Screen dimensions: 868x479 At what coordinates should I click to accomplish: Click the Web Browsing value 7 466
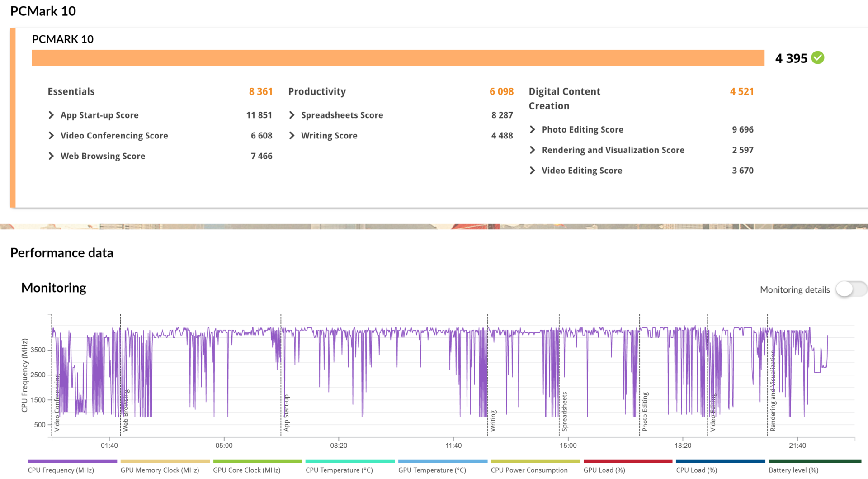(262, 156)
